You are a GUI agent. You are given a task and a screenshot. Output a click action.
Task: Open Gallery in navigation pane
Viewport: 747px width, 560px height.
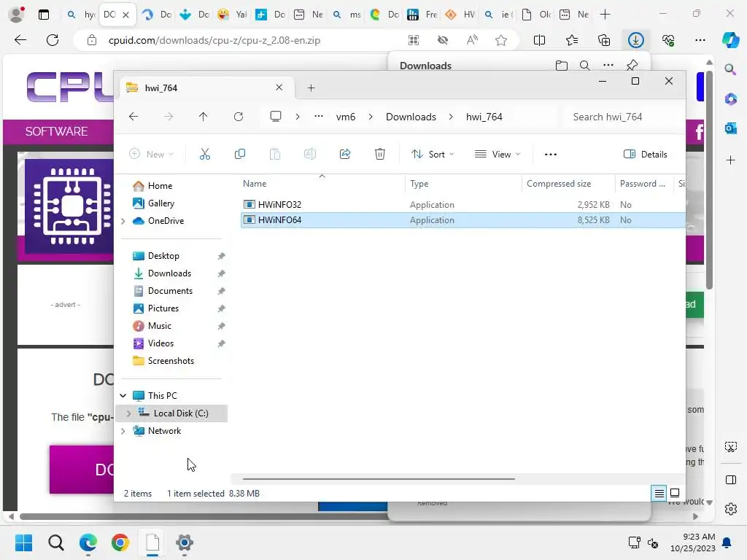[161, 203]
